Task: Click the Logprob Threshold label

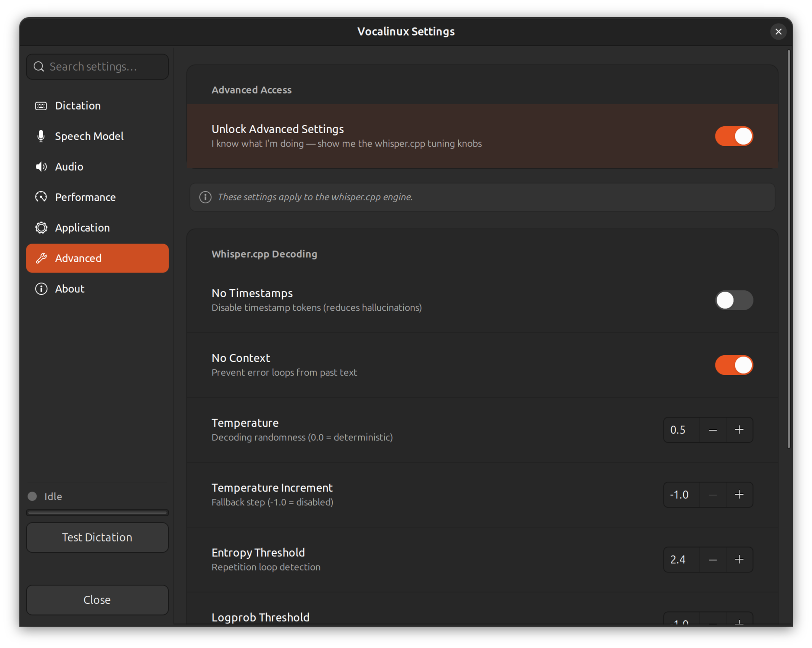Action: (x=261, y=617)
